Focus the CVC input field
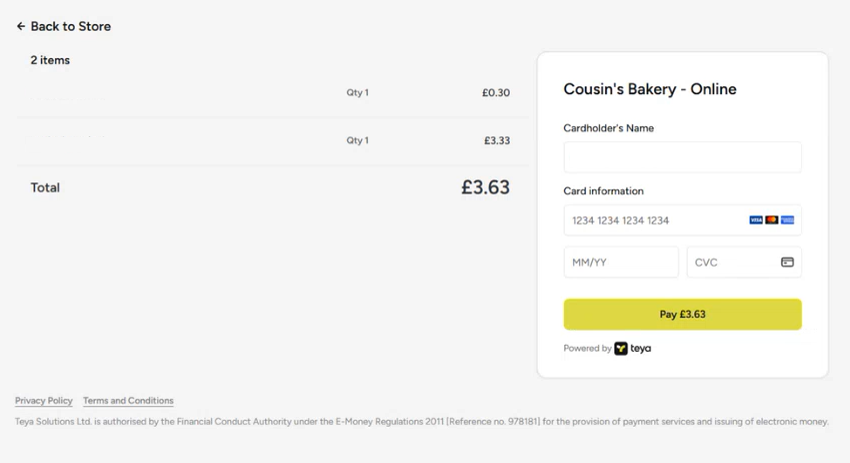The image size is (850, 463). tap(732, 262)
